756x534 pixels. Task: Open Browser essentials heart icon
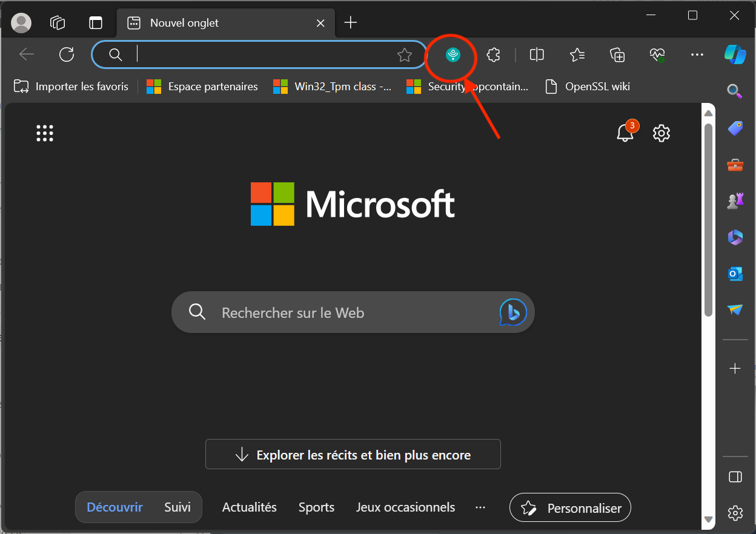(x=657, y=55)
